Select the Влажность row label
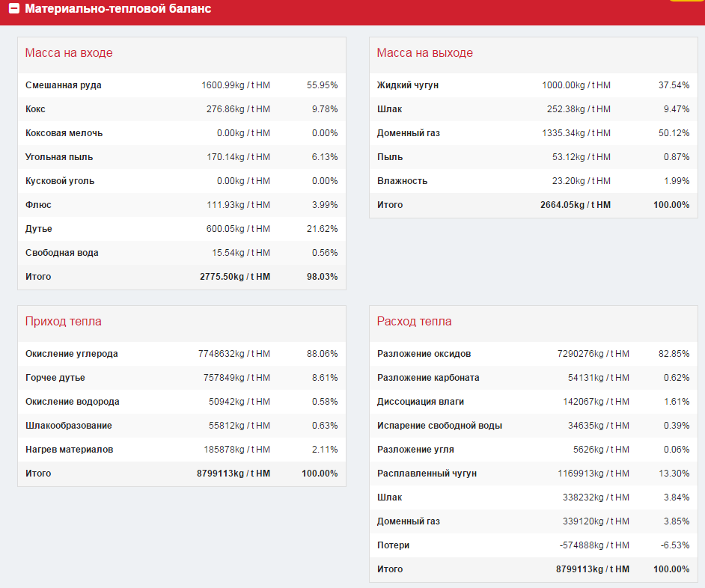705x588 pixels. click(403, 181)
